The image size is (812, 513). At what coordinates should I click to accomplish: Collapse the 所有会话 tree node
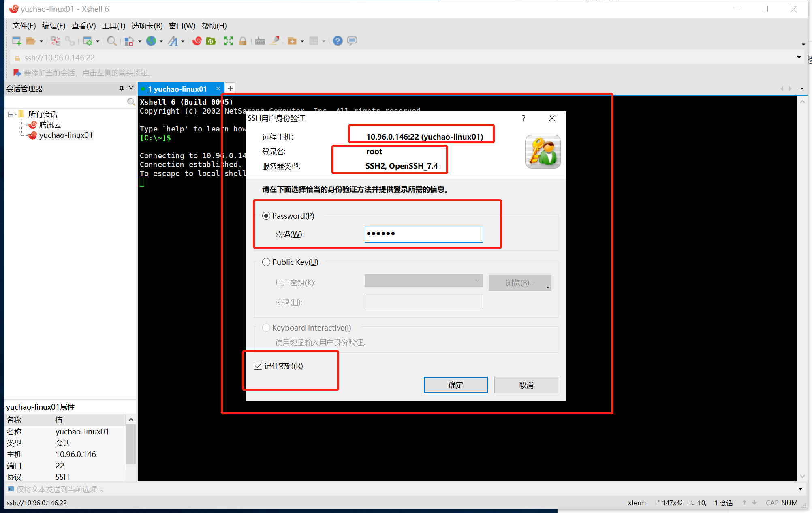tap(11, 114)
